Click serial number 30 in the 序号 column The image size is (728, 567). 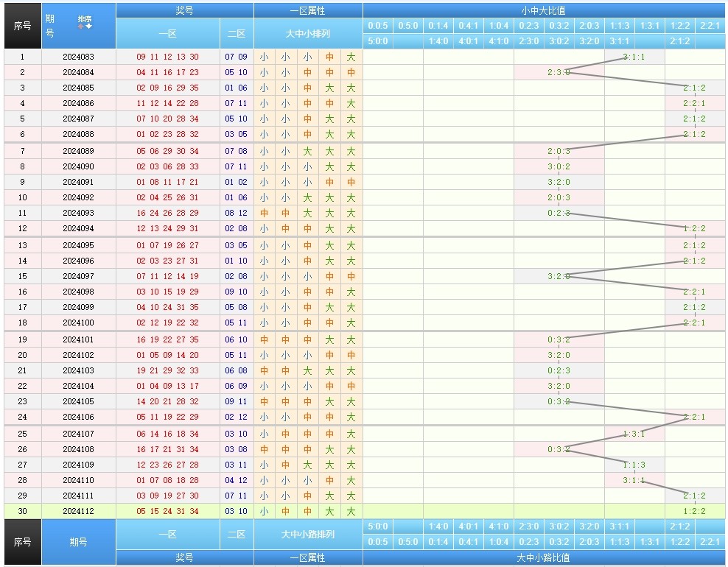tap(22, 511)
